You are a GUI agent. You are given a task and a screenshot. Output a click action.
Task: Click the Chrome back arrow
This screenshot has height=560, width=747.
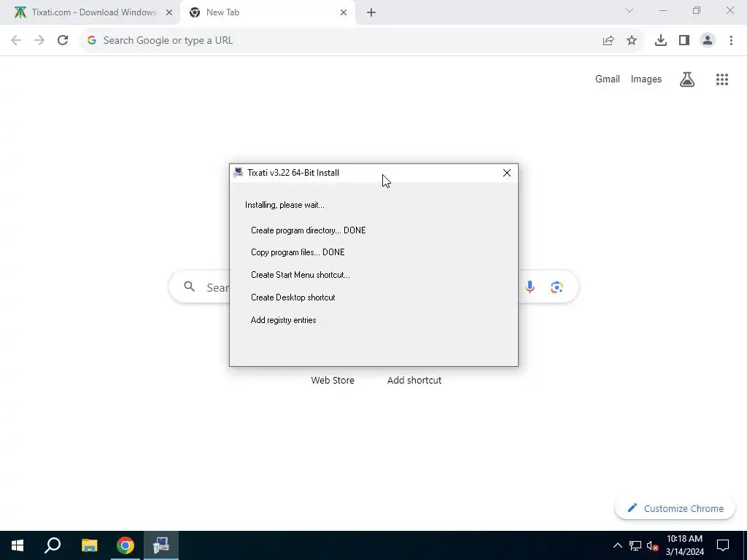click(x=16, y=41)
